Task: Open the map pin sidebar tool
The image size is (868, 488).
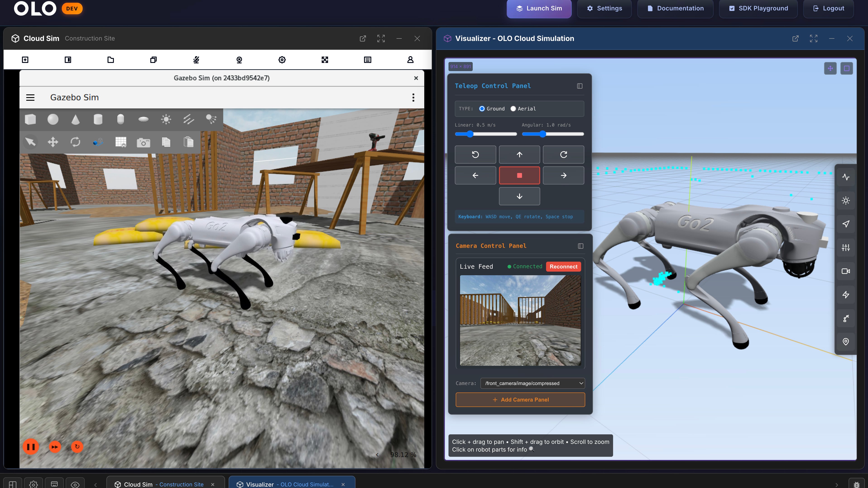Action: (x=846, y=342)
